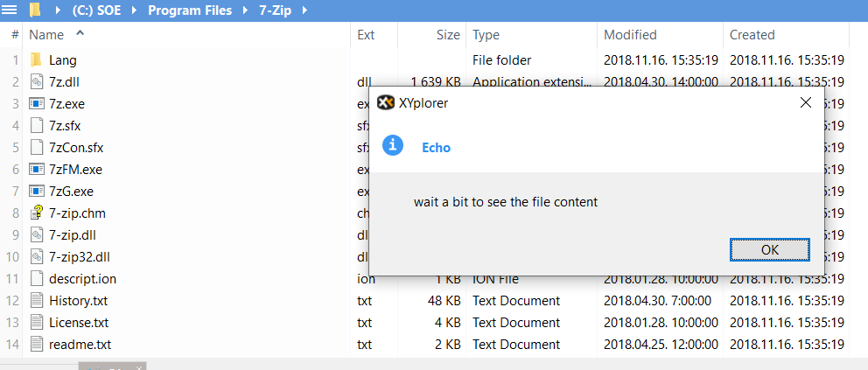This screenshot has height=370, width=868.
Task: Click the Lang folder icon
Action: pos(36,60)
